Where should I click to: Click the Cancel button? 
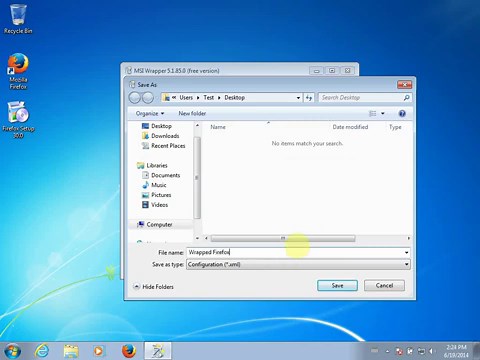pos(384,286)
